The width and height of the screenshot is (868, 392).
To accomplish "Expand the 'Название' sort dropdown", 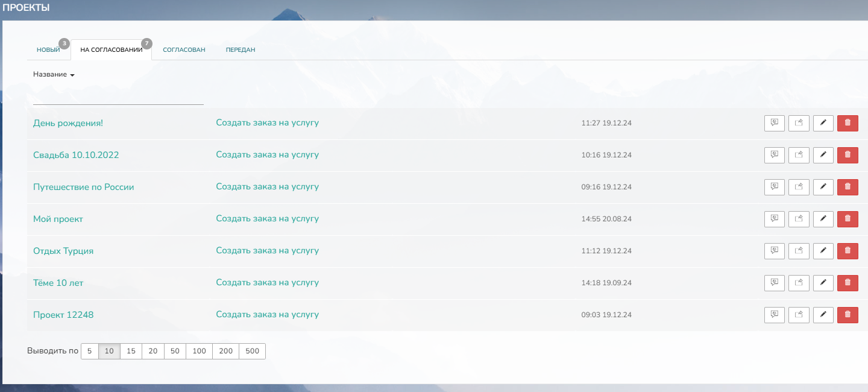I will [54, 75].
